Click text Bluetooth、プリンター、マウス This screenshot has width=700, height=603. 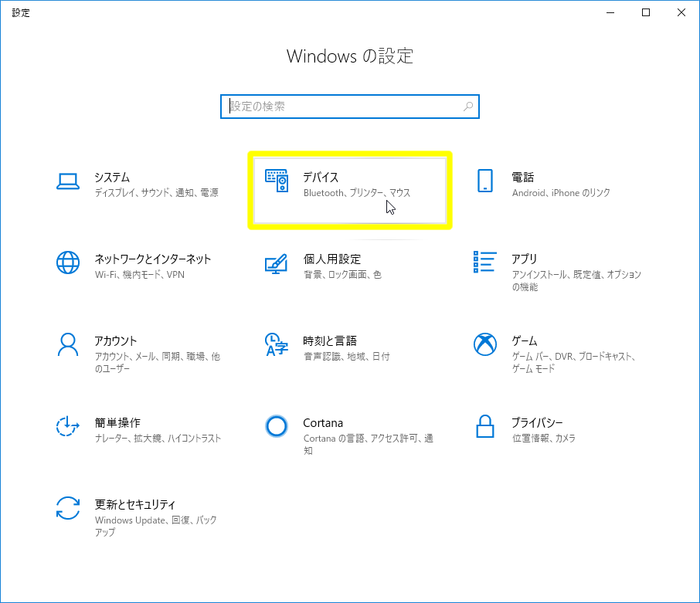(357, 193)
